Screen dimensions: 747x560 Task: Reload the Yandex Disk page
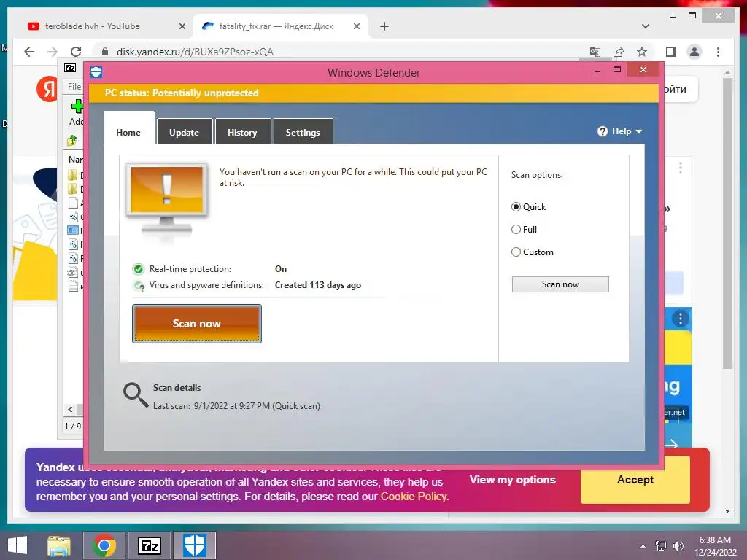click(x=76, y=52)
